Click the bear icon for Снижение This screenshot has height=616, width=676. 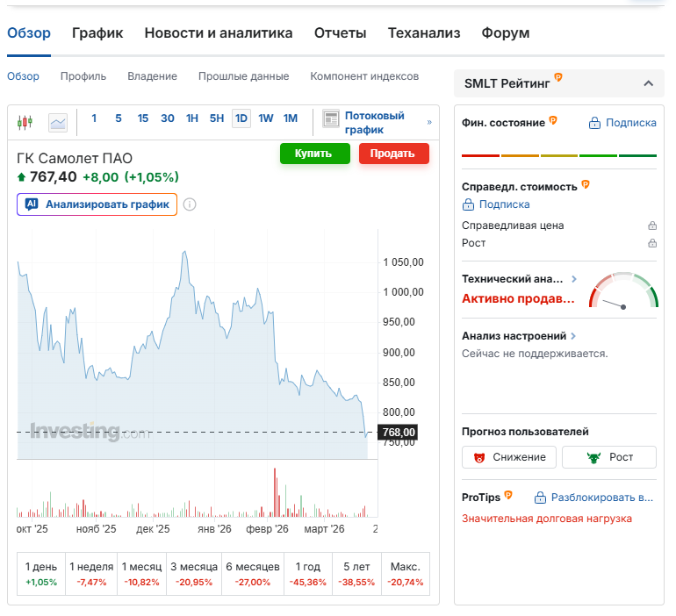point(479,457)
